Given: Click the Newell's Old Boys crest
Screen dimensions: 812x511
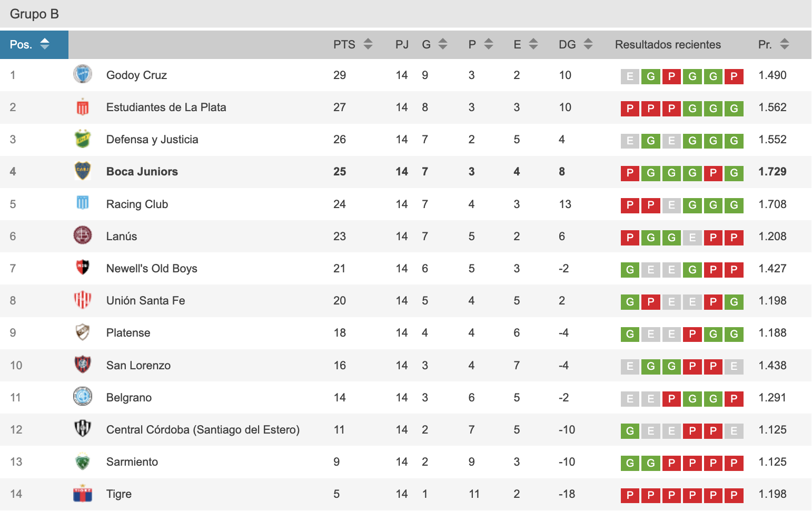Looking at the screenshot, I should 83,268.
